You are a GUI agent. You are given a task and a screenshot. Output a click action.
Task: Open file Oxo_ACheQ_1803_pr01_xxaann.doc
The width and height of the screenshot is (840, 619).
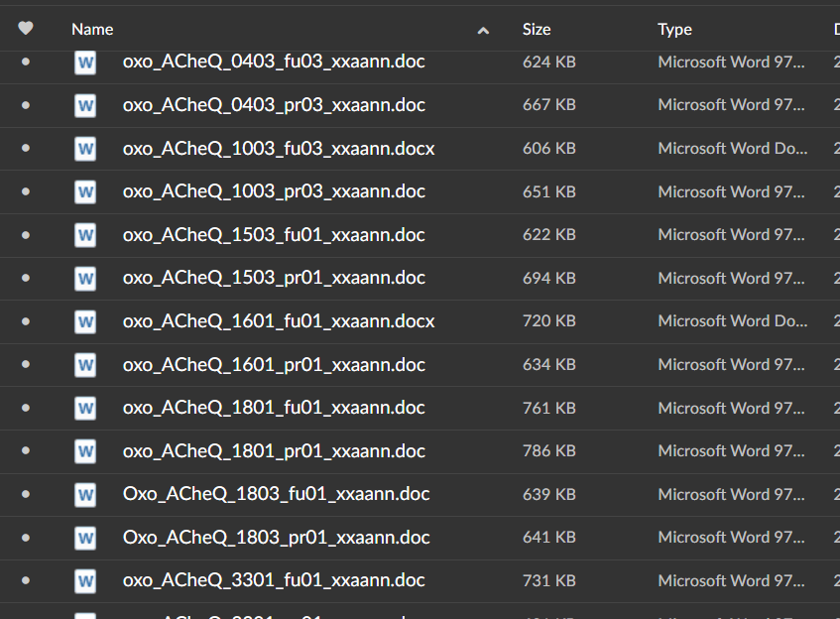click(276, 538)
